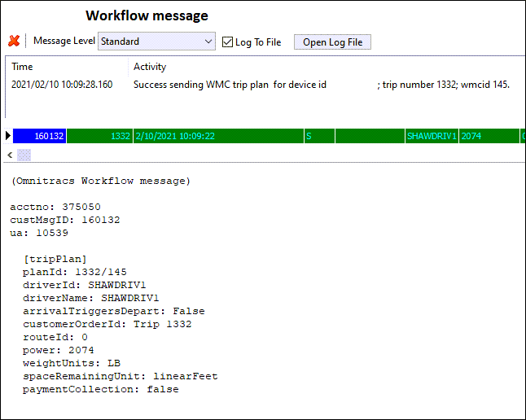
Task: Click the driverId: SHAWDRIV1 line
Action: 84,285
